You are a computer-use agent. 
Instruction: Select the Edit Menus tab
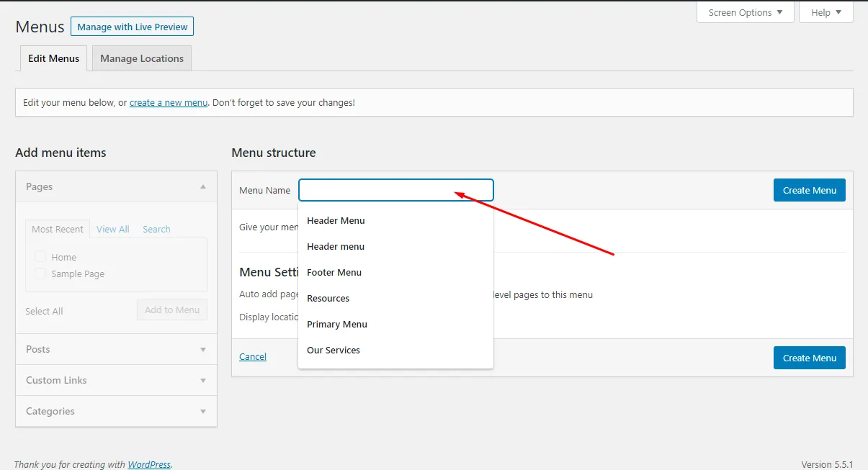[x=54, y=58]
